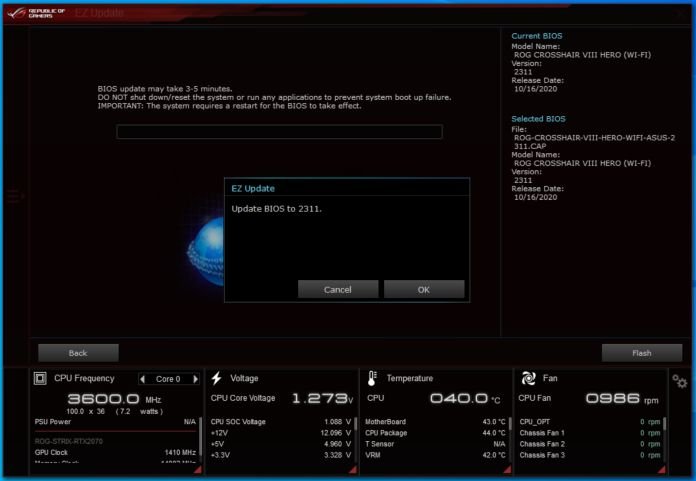Click the BIOS update warning text
This screenshot has width=696, height=481.
click(x=274, y=97)
